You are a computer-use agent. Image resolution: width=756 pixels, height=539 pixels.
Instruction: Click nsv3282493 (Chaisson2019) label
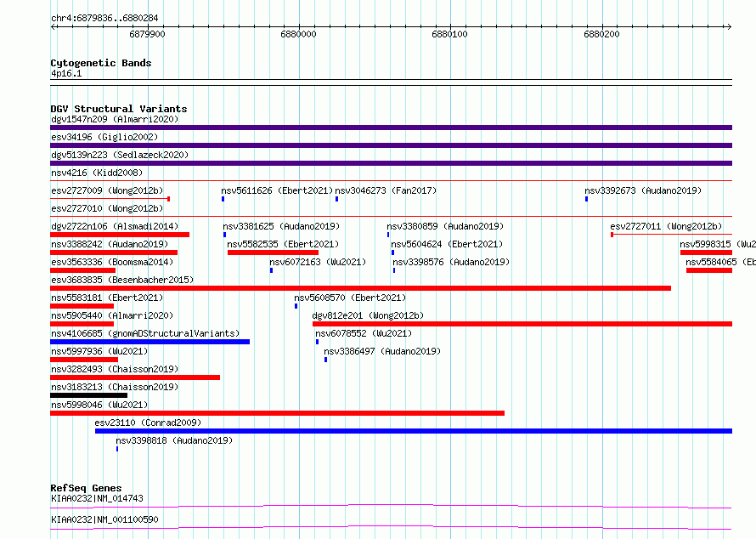[x=115, y=369]
